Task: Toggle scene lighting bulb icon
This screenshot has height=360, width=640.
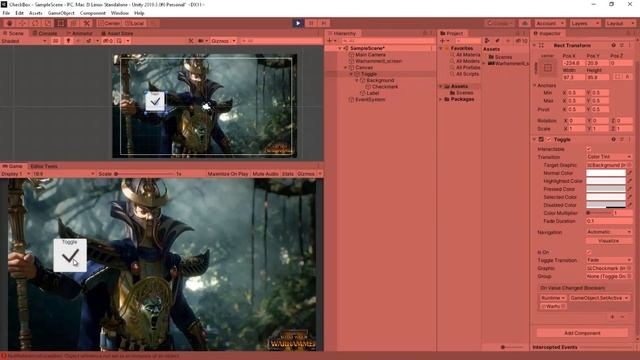Action: point(68,41)
